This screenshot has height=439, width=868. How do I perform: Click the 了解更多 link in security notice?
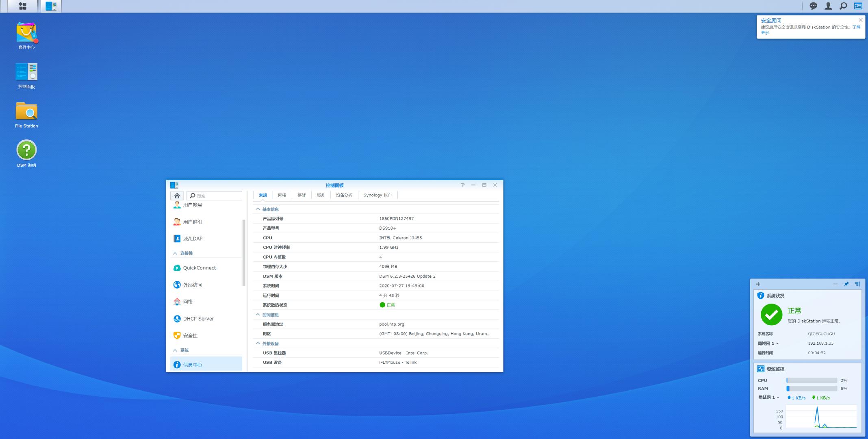856,27
